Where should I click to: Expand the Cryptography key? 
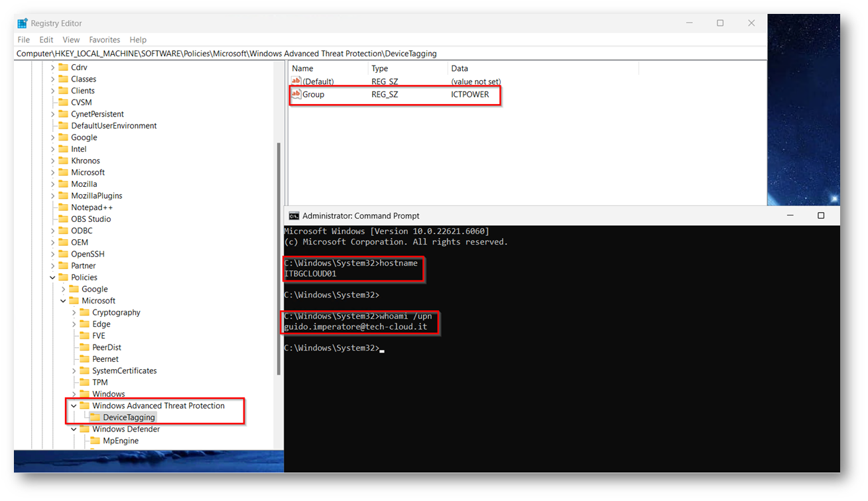pos(74,313)
